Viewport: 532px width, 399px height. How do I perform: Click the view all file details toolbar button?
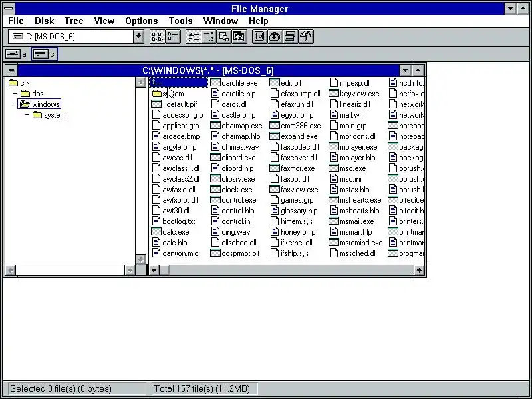(173, 37)
